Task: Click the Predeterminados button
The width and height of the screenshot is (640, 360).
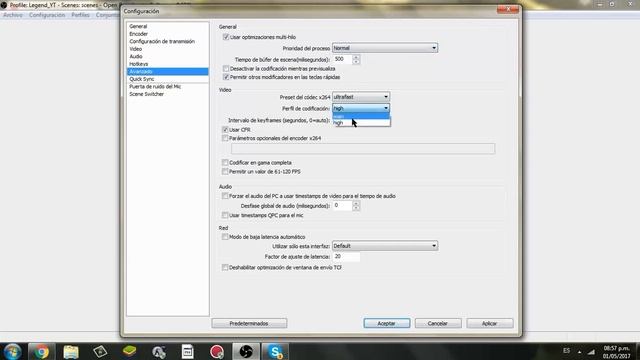Action: tap(249, 323)
